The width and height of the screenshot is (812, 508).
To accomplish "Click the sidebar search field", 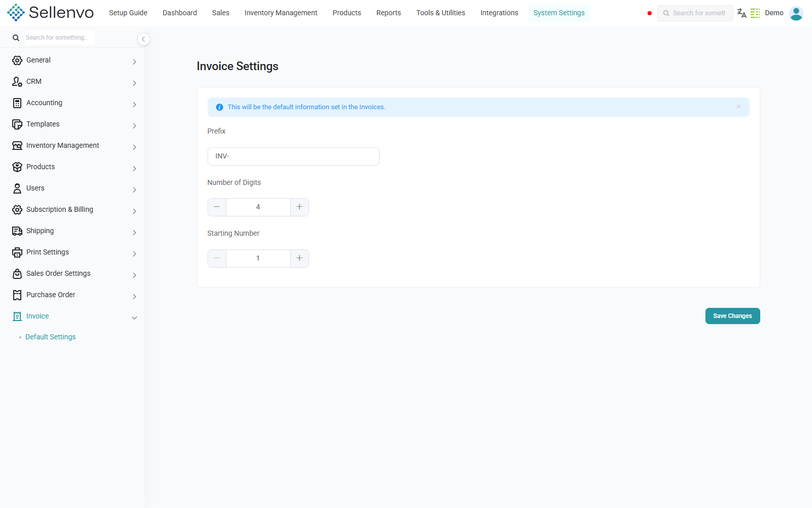I will (59, 38).
